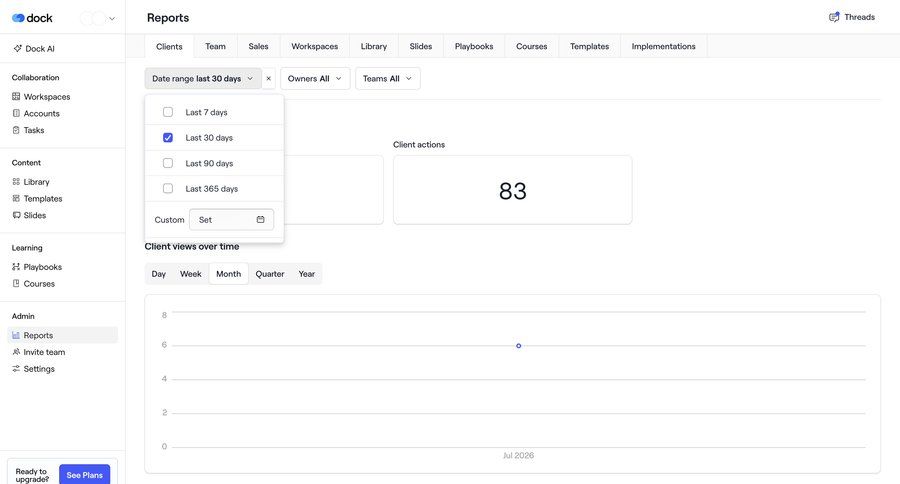Screen dimensions: 900x484
Task: Click the Accounts icon in sidebar
Action: coord(16,113)
